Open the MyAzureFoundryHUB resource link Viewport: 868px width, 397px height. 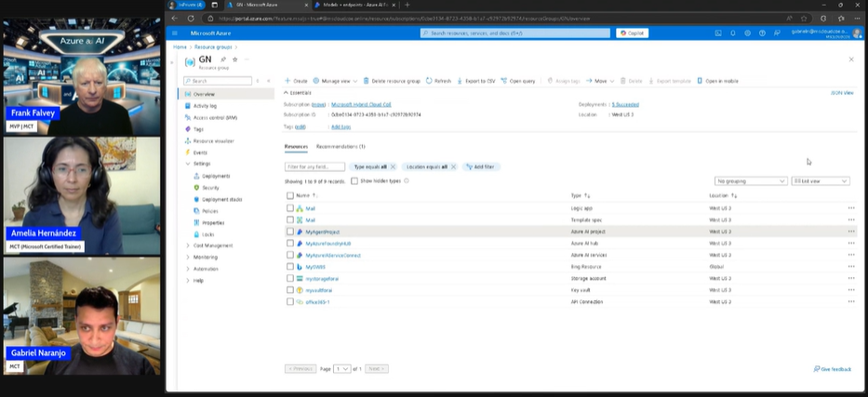point(327,243)
